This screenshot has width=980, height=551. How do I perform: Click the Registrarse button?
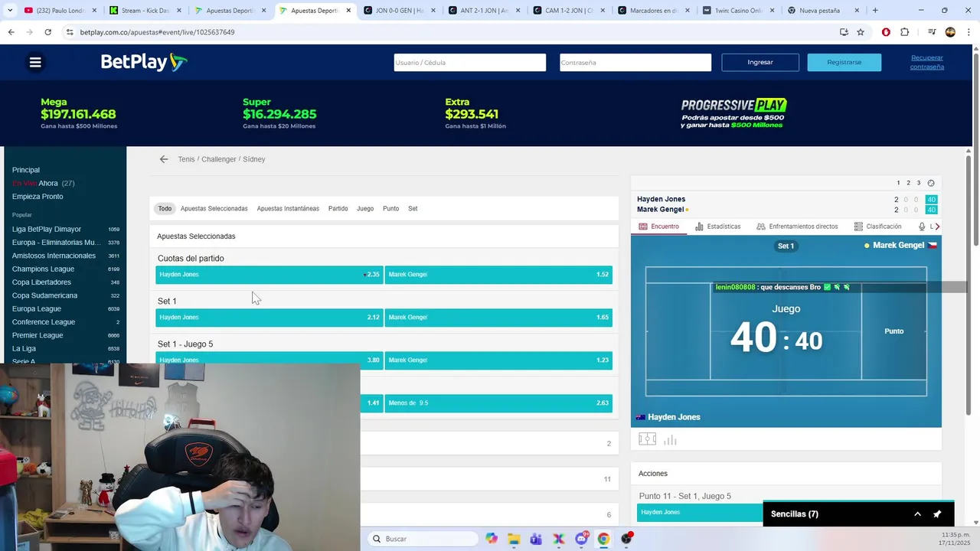point(844,62)
